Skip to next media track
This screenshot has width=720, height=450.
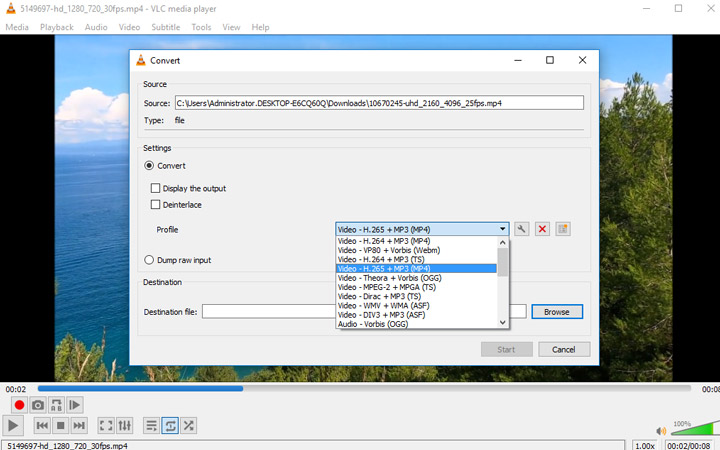pyautogui.click(x=79, y=426)
